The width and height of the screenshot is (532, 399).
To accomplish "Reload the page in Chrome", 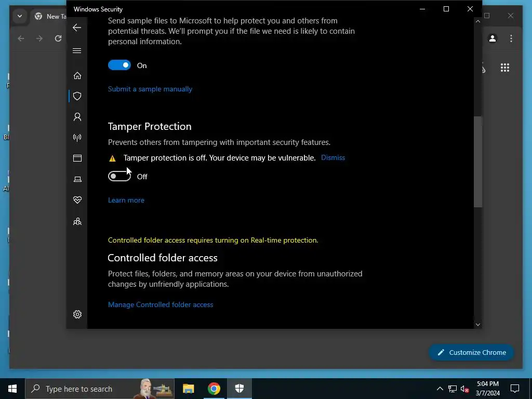I will (58, 38).
